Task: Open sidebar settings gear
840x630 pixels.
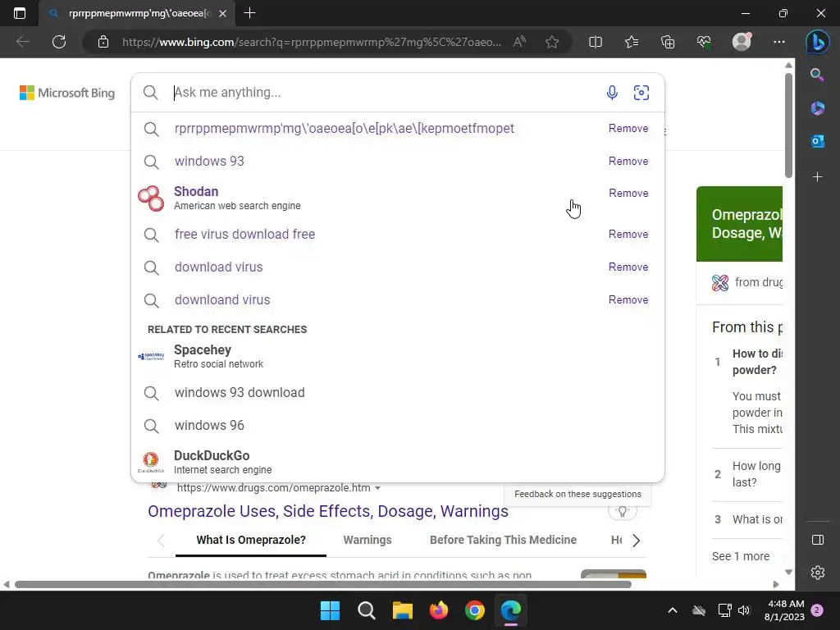Action: (x=818, y=573)
